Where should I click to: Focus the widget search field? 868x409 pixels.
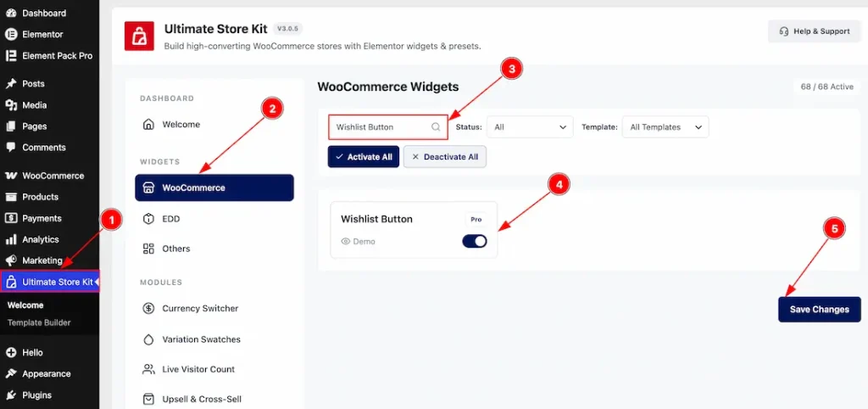[x=387, y=127]
